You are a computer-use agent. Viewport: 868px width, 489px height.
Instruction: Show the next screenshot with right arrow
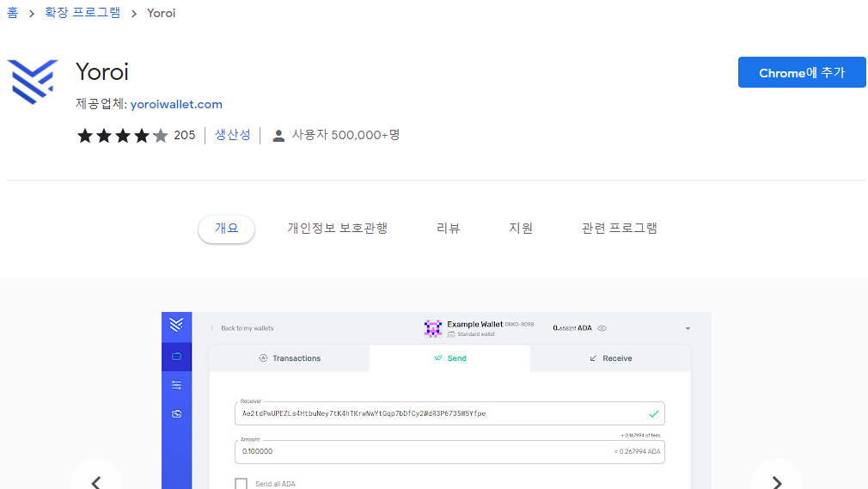click(x=777, y=482)
